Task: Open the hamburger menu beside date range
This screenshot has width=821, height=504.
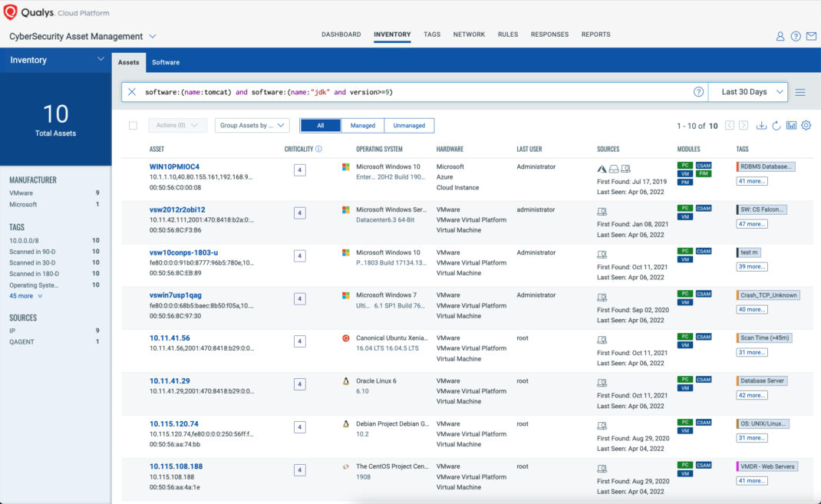Action: pyautogui.click(x=800, y=92)
